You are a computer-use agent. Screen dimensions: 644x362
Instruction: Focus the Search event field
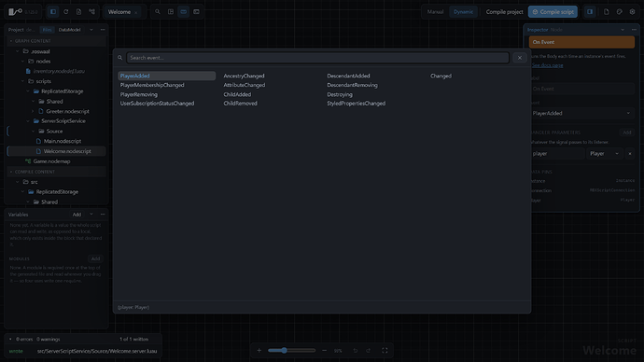(317, 58)
